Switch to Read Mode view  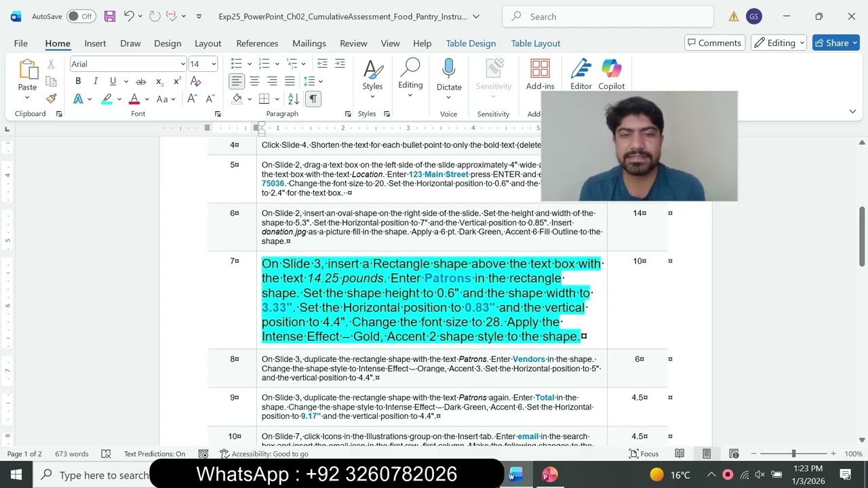679,453
